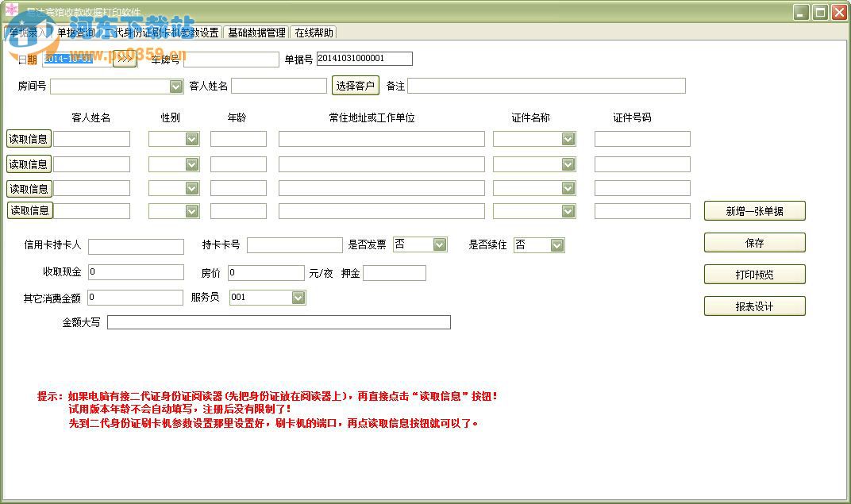Viewport: 851px width, 504px height.
Task: Click the 保存 (save) button
Action: click(x=753, y=242)
